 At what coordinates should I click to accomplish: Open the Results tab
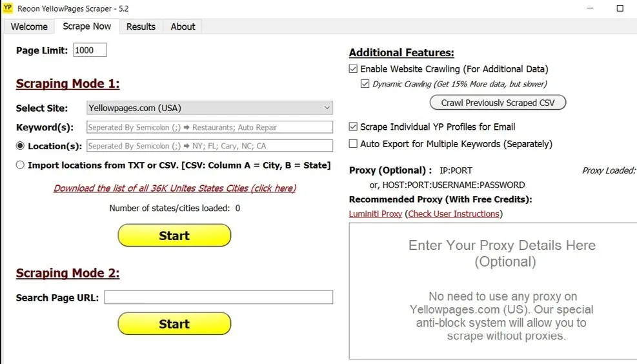tap(141, 26)
